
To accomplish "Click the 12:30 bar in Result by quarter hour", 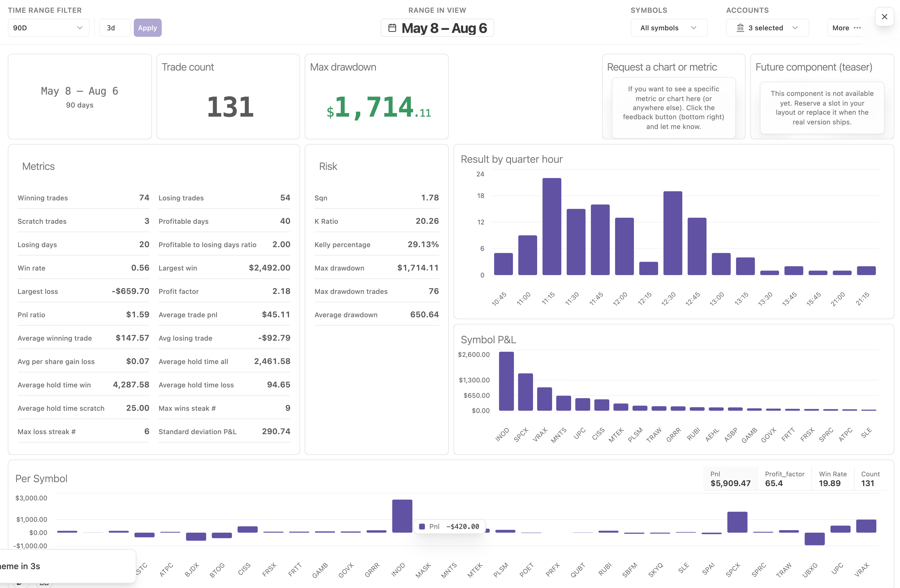I will point(673,233).
